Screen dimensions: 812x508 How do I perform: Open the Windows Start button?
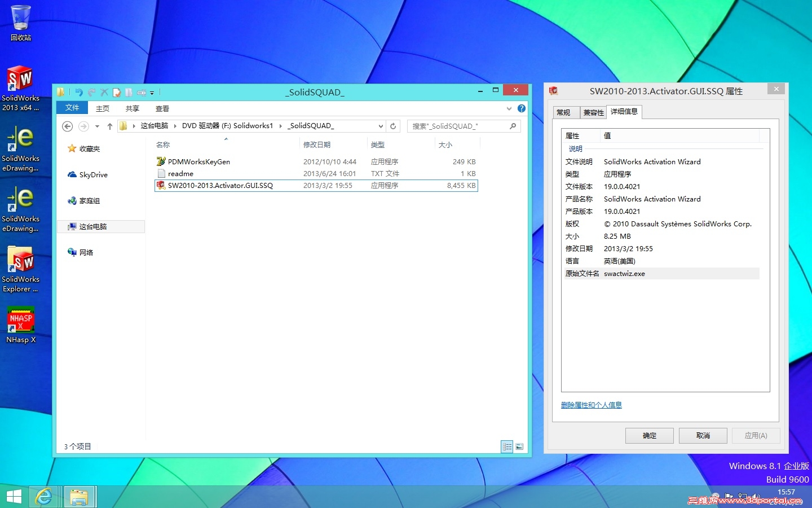tap(14, 497)
